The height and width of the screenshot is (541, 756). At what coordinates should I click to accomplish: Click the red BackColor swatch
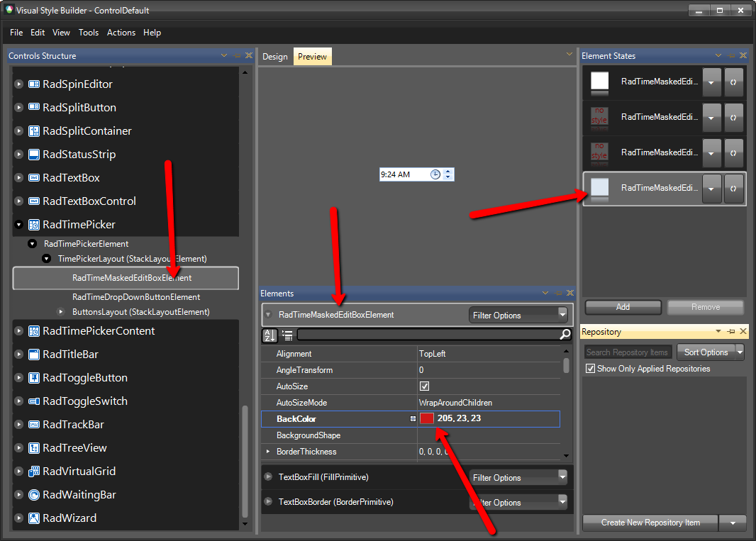click(x=427, y=418)
